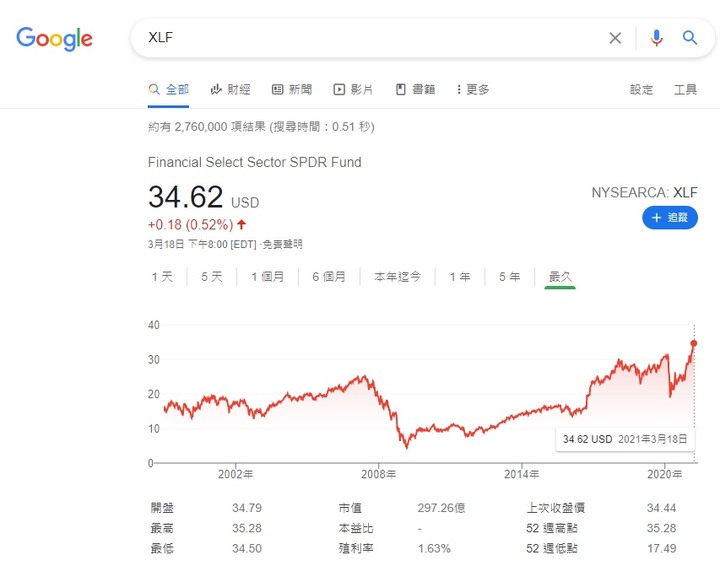Open the 工具 tools link
720x582 pixels.
coord(685,89)
